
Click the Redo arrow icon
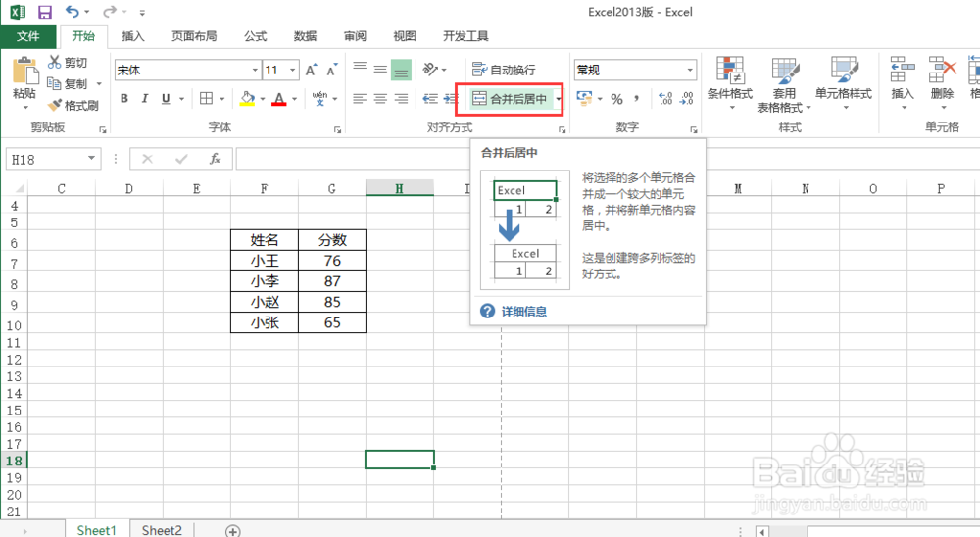(110, 12)
